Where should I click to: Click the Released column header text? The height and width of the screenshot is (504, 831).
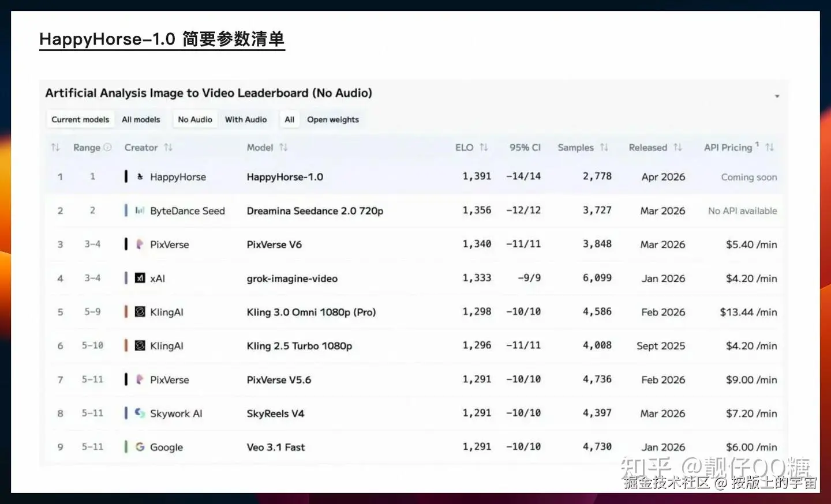(x=648, y=148)
